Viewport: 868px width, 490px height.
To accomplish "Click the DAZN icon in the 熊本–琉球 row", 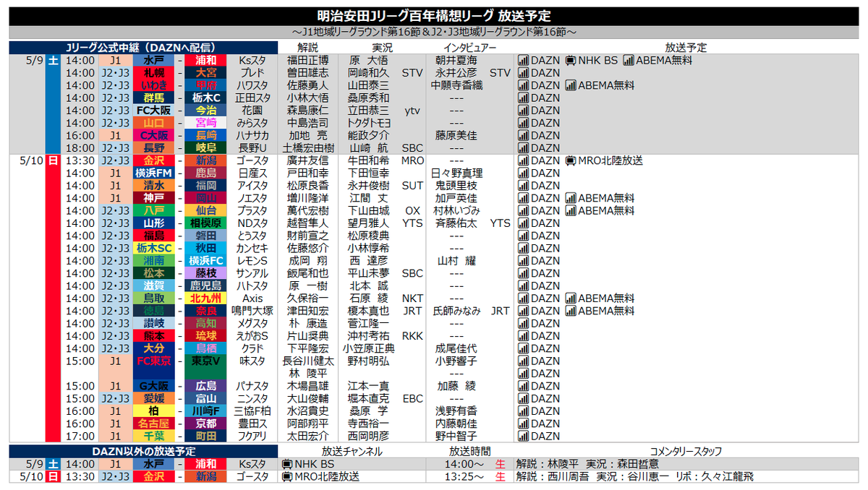I will [524, 335].
